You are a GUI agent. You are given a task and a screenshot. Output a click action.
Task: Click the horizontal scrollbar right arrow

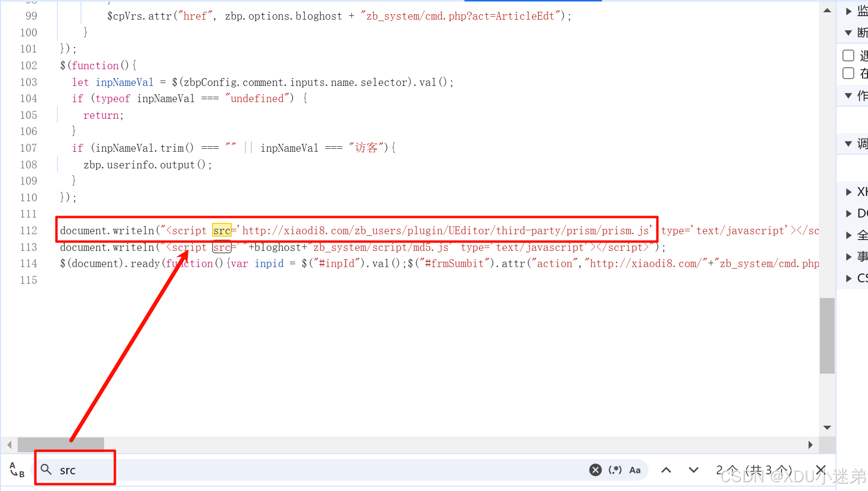click(x=810, y=445)
